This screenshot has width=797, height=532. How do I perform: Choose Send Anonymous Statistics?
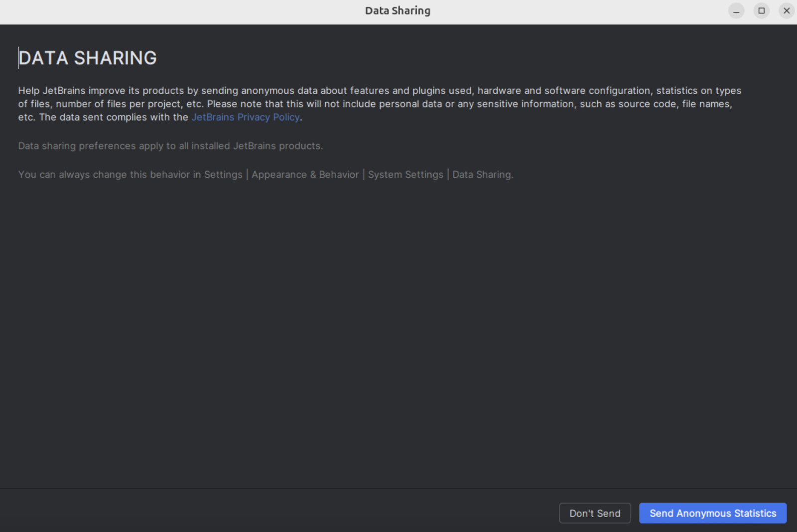(x=713, y=513)
